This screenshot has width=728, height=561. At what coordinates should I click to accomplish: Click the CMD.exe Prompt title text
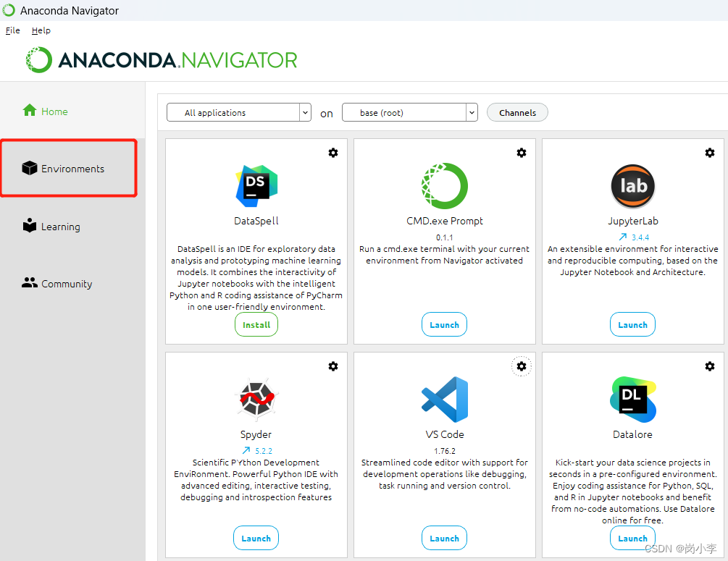point(445,221)
